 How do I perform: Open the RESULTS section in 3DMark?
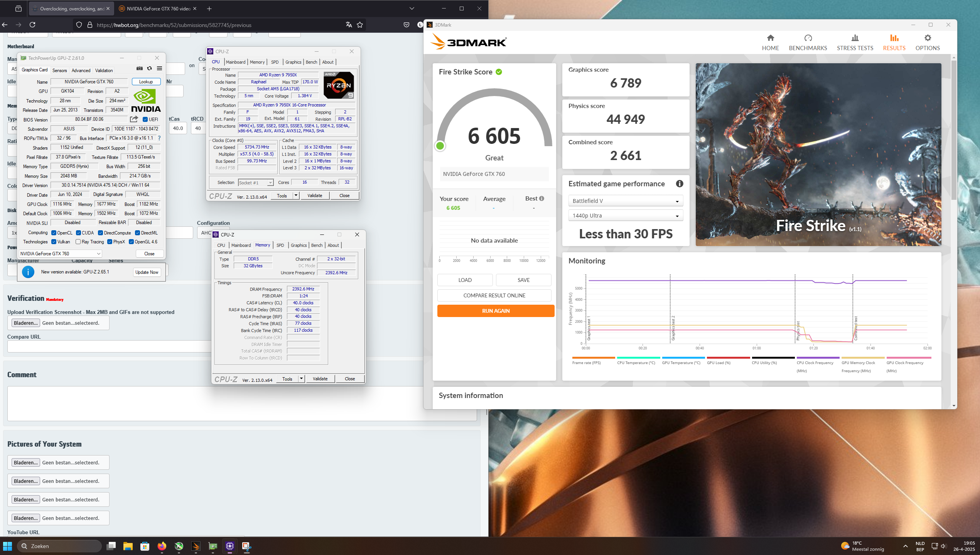(894, 42)
